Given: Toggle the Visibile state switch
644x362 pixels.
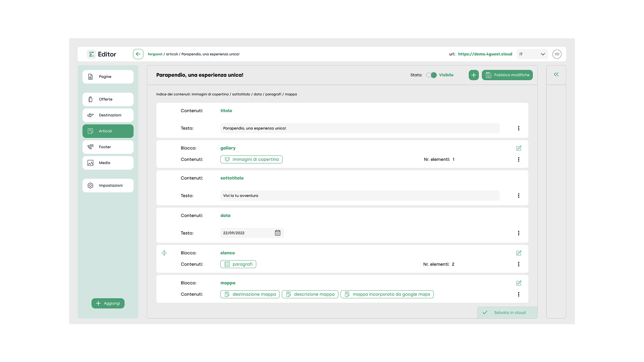Looking at the screenshot, I should pos(431,75).
